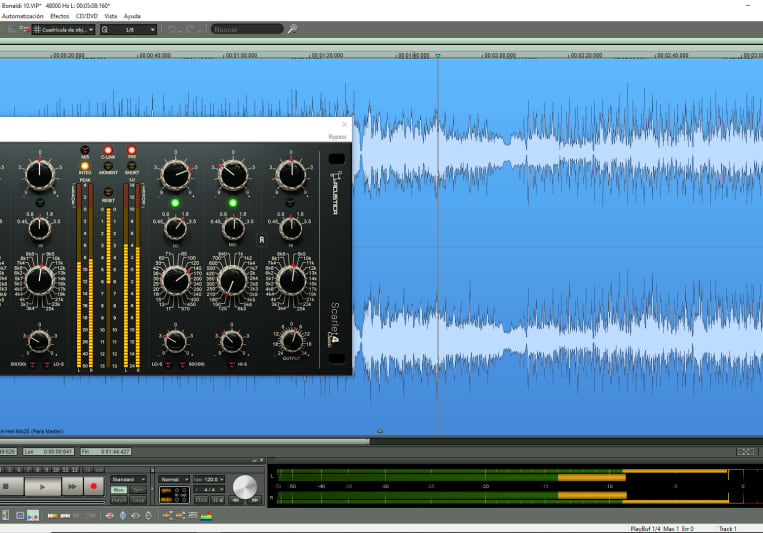Click the Record transport button
Screen dimensions: 763x533
click(x=93, y=486)
